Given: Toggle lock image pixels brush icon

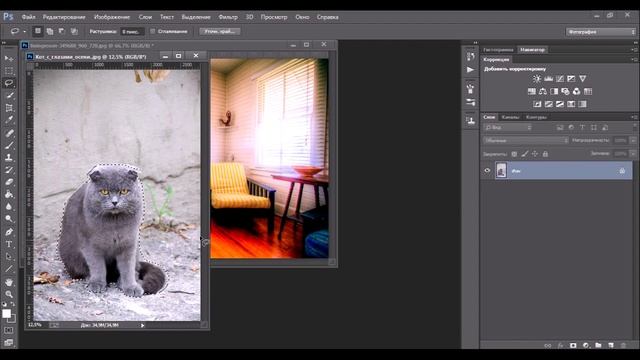Looking at the screenshot, I should point(525,154).
